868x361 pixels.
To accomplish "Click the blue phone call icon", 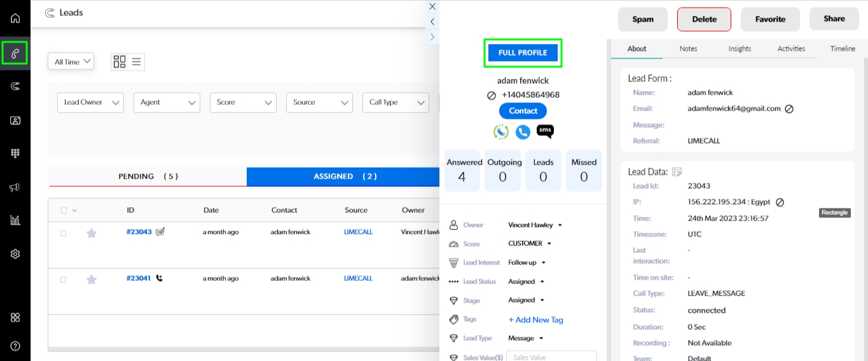I will click(x=523, y=132).
